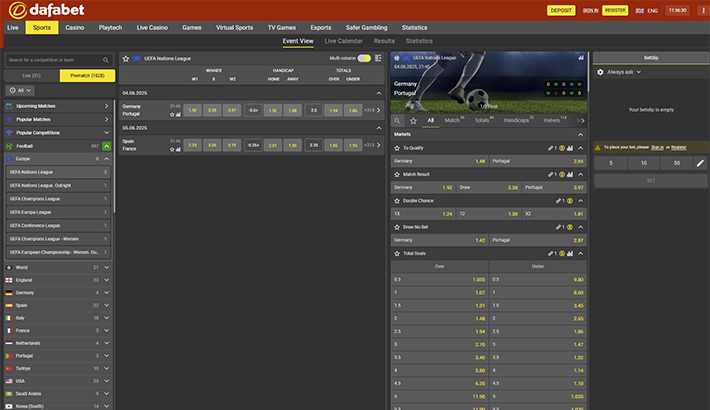Switch to Live Calendar tab
Image resolution: width=710 pixels, height=410 pixels.
coord(344,41)
